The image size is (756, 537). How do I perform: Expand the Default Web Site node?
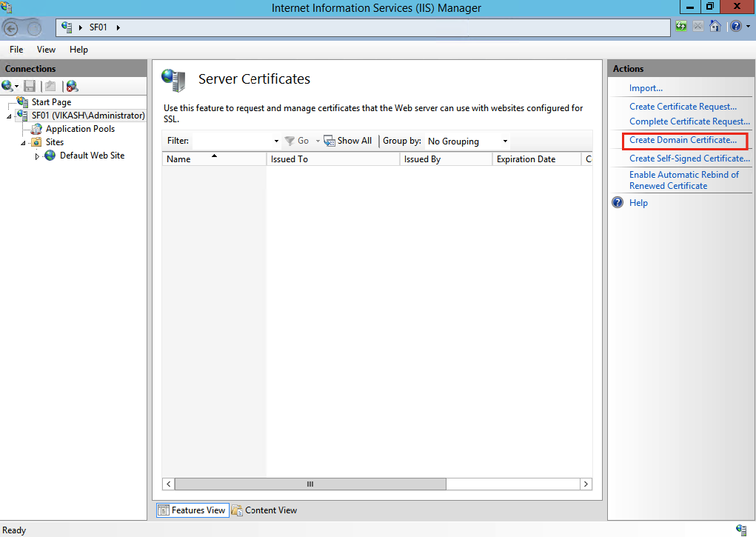(37, 156)
